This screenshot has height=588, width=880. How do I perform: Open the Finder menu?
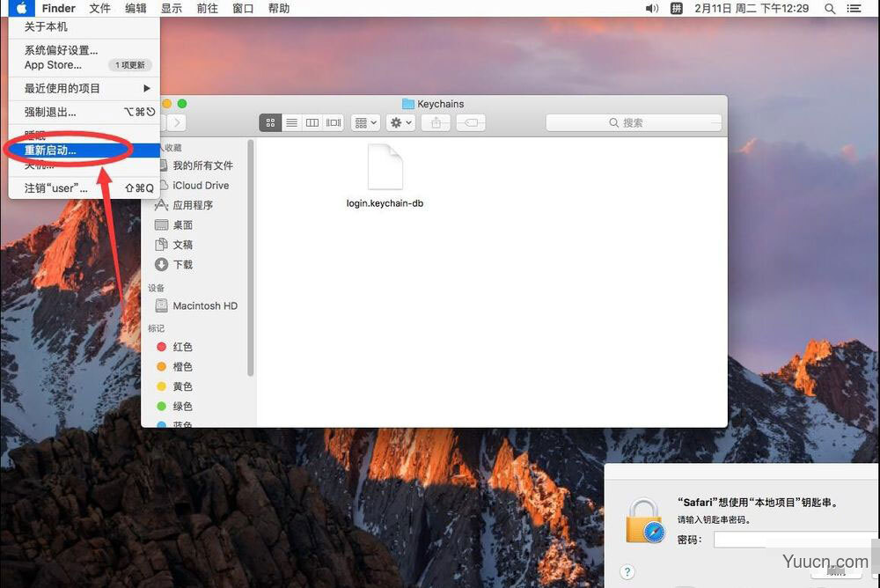58,8
